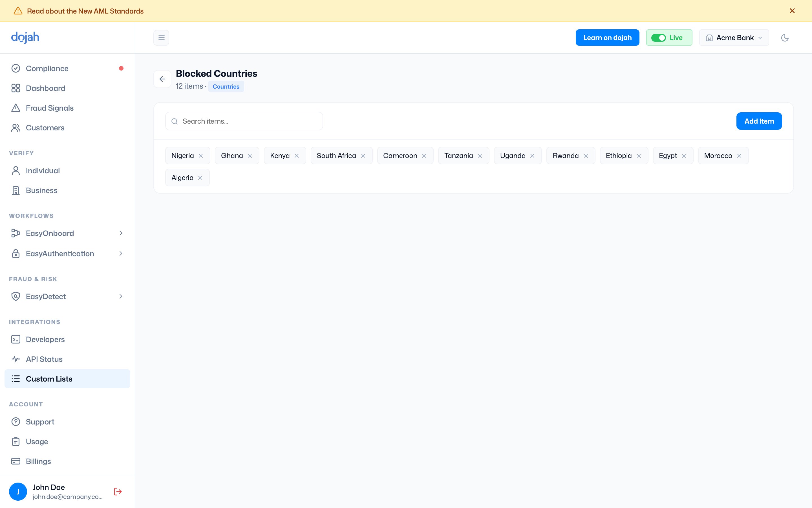Remove South Africa from the list

coord(363,156)
